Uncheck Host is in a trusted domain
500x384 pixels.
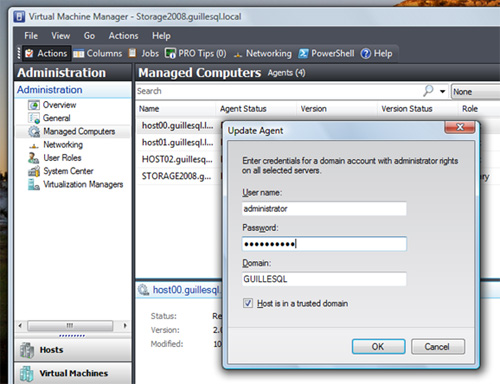tap(248, 303)
